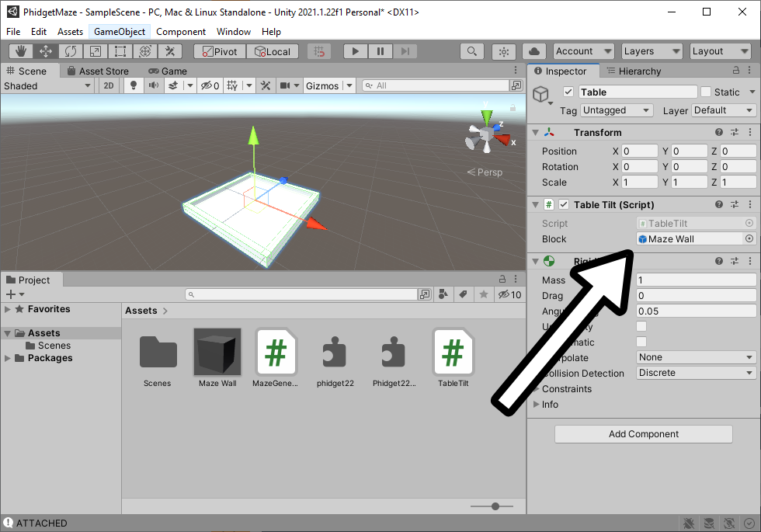Open Scene component tools icon

[x=265, y=85]
